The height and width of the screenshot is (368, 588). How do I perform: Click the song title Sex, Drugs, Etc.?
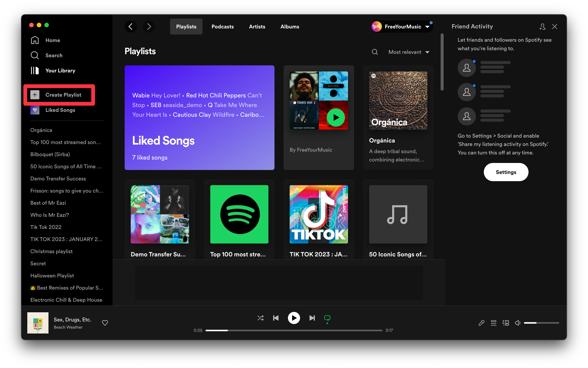(x=73, y=319)
